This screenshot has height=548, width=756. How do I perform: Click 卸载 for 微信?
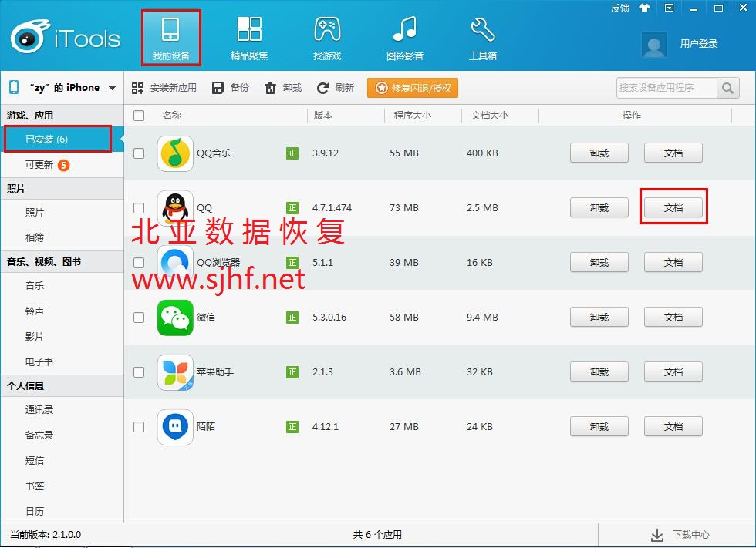pos(599,318)
